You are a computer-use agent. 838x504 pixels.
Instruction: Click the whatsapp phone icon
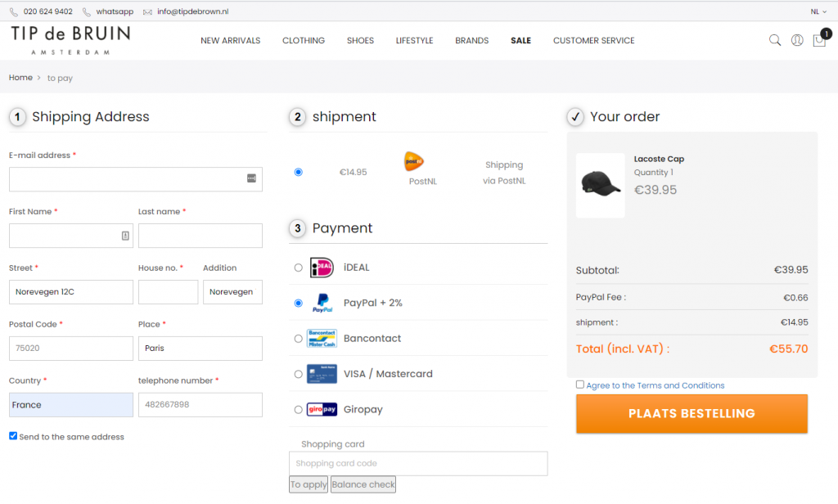click(87, 11)
